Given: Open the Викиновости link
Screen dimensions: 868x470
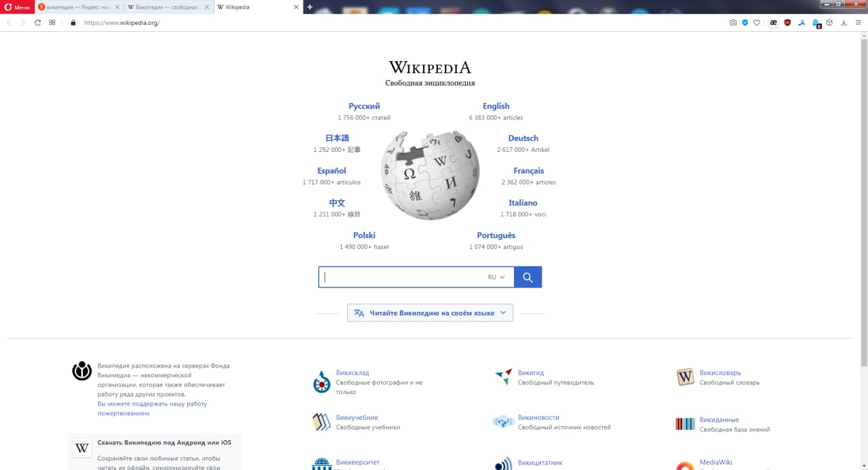Looking at the screenshot, I should click(x=538, y=418).
